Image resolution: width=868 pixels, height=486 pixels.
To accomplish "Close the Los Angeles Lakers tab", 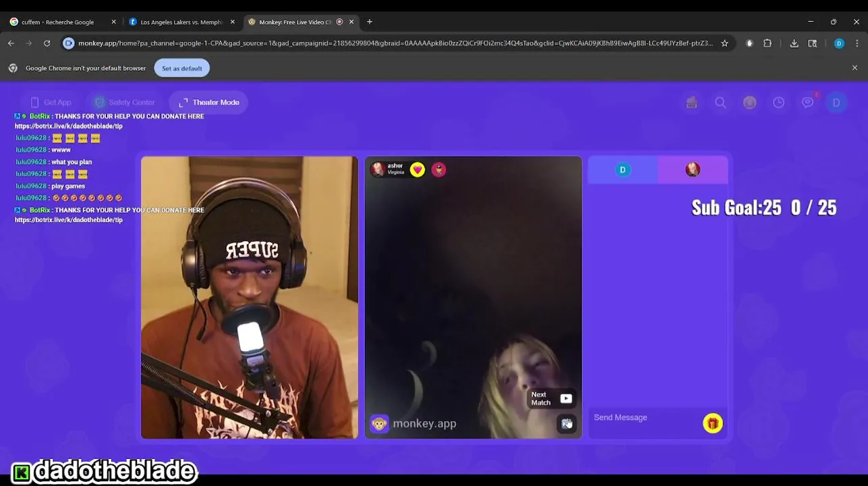I will [233, 22].
